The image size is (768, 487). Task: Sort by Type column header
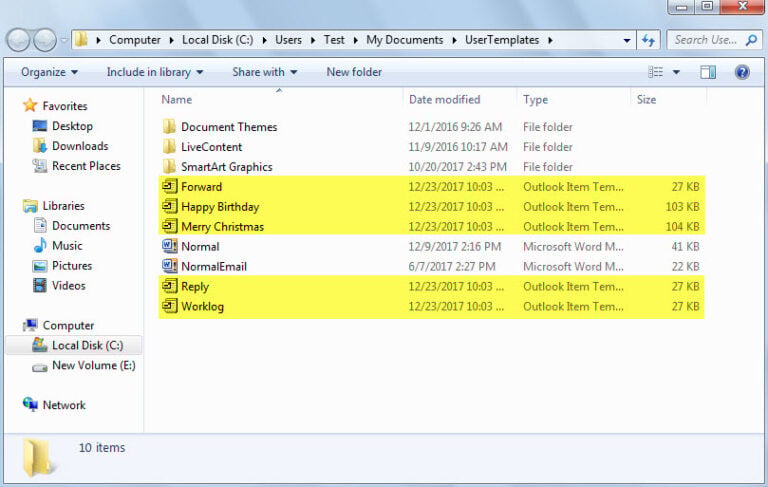point(535,99)
